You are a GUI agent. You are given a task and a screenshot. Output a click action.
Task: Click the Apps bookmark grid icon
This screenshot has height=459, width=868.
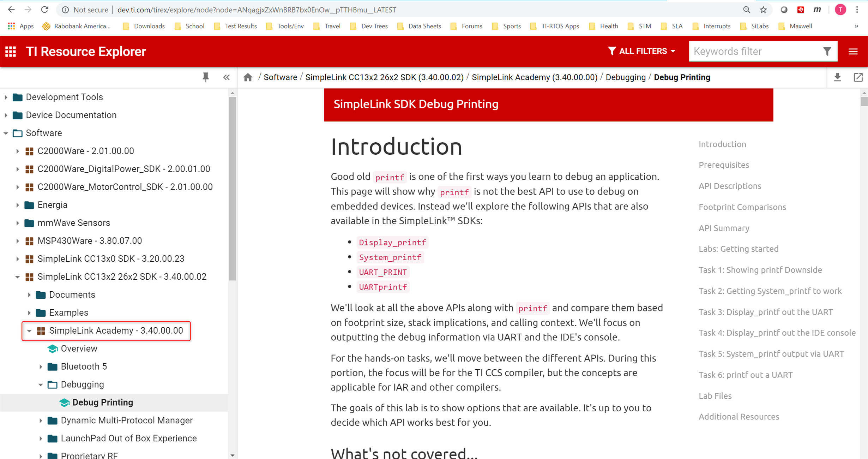coord(11,26)
